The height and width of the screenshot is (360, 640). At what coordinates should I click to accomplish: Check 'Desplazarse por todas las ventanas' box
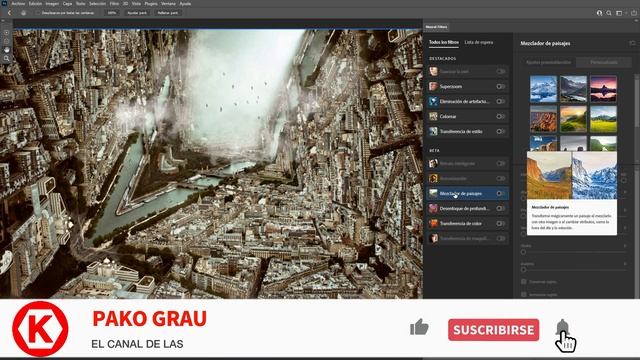tap(38, 13)
